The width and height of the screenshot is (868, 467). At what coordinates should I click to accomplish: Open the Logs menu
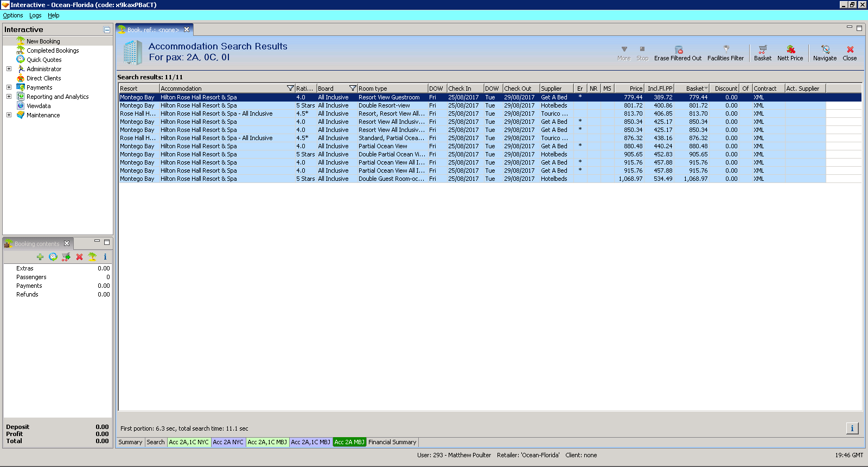[35, 16]
